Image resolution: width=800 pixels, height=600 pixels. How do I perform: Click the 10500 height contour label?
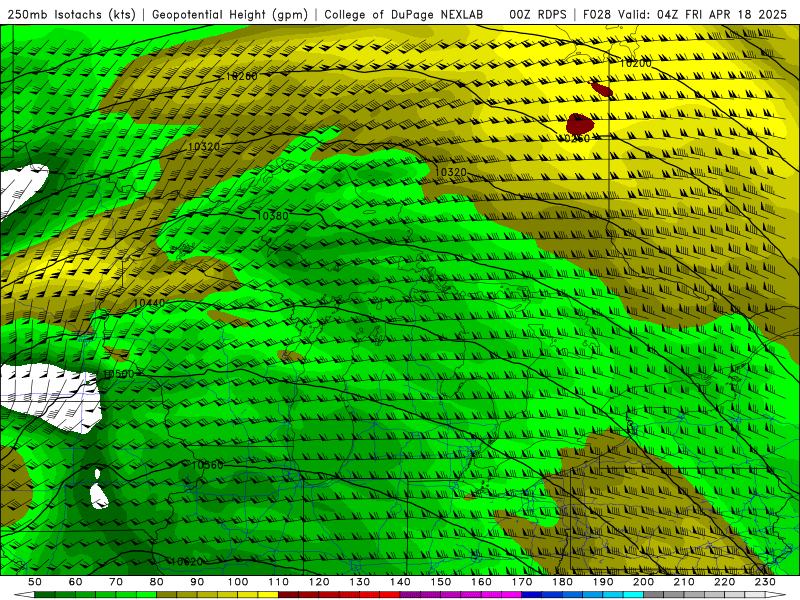(x=118, y=374)
